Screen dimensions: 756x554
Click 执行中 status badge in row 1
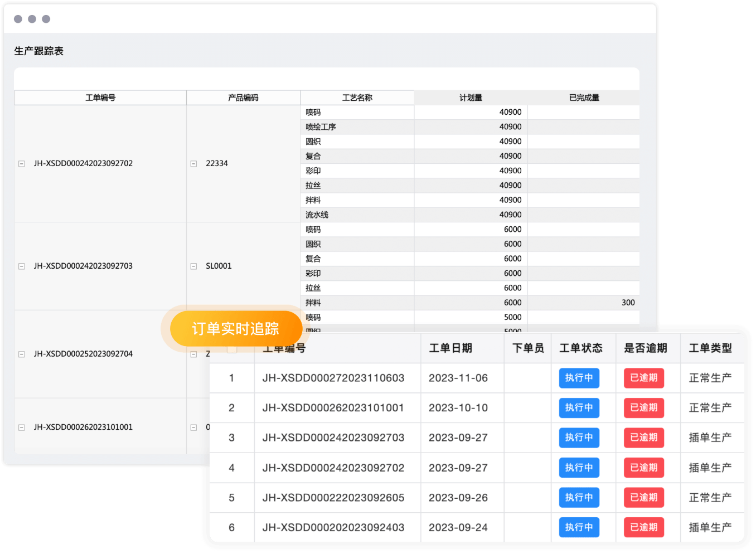tap(579, 378)
